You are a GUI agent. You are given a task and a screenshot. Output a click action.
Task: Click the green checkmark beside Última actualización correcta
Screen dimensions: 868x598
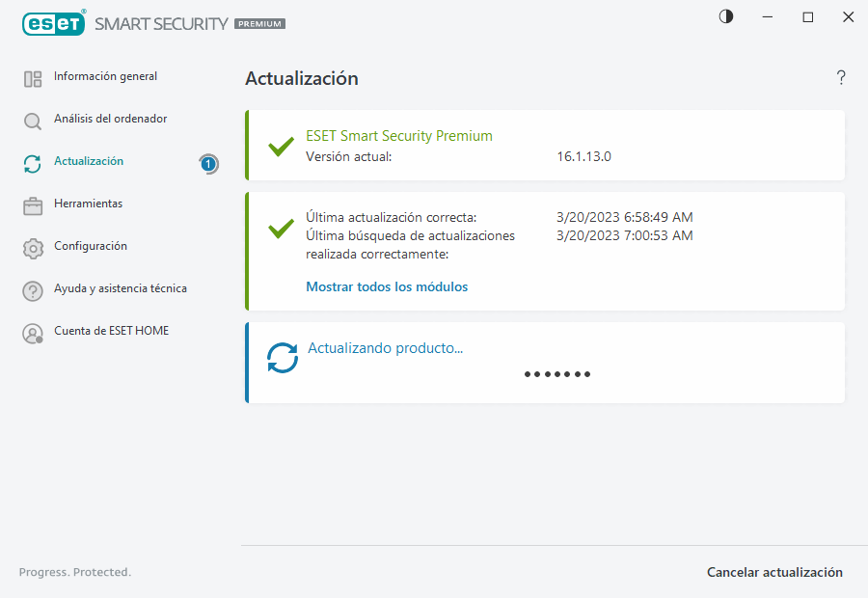click(281, 229)
